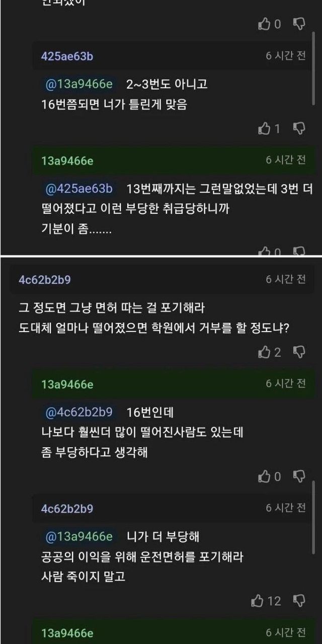Open the @425ae63b mention in the reply
This screenshot has height=644, width=322.
point(79,189)
